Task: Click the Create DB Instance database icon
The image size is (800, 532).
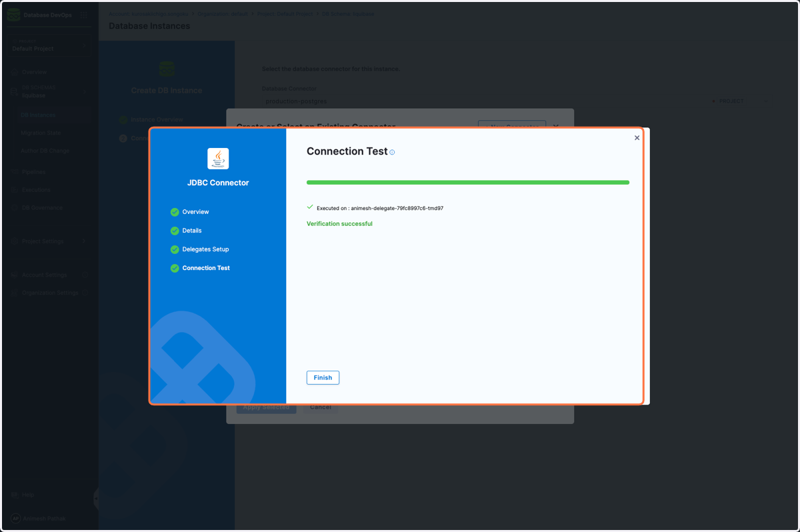Action: [x=167, y=69]
